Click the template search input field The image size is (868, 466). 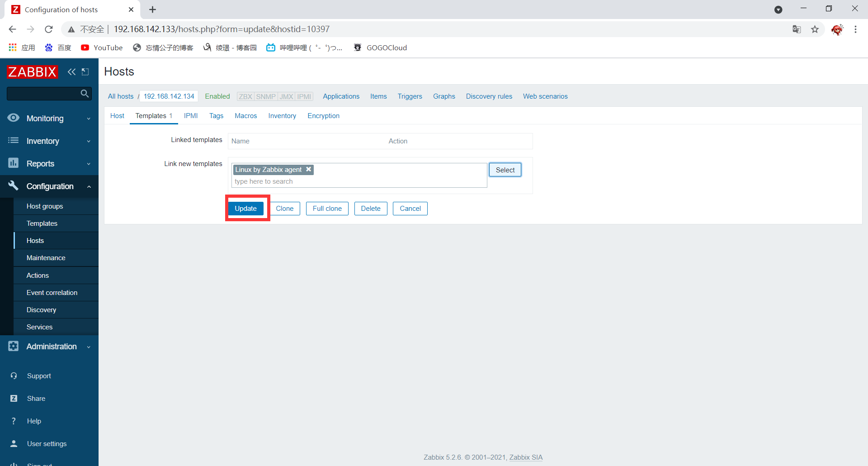[x=359, y=181]
